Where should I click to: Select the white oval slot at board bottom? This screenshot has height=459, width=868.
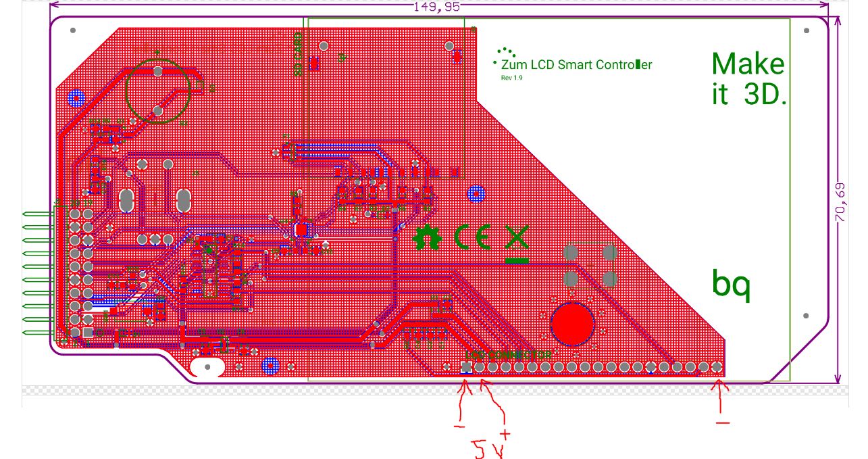coord(208,368)
